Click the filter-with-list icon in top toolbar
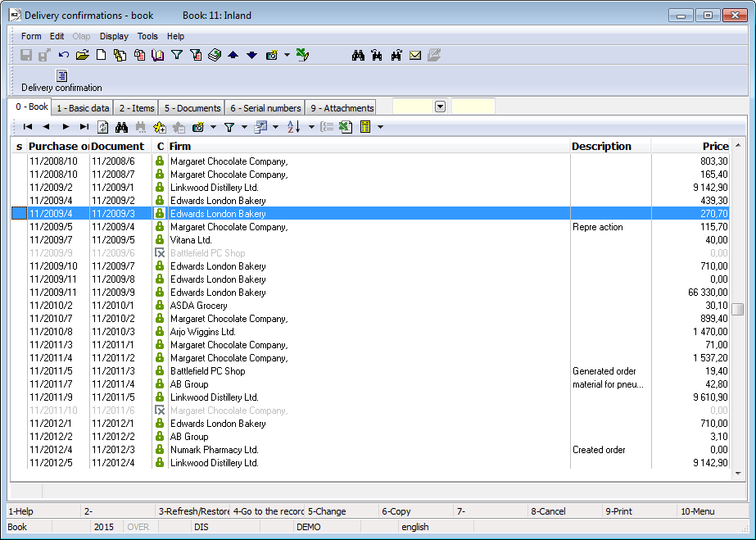The image size is (756, 540). click(196, 56)
